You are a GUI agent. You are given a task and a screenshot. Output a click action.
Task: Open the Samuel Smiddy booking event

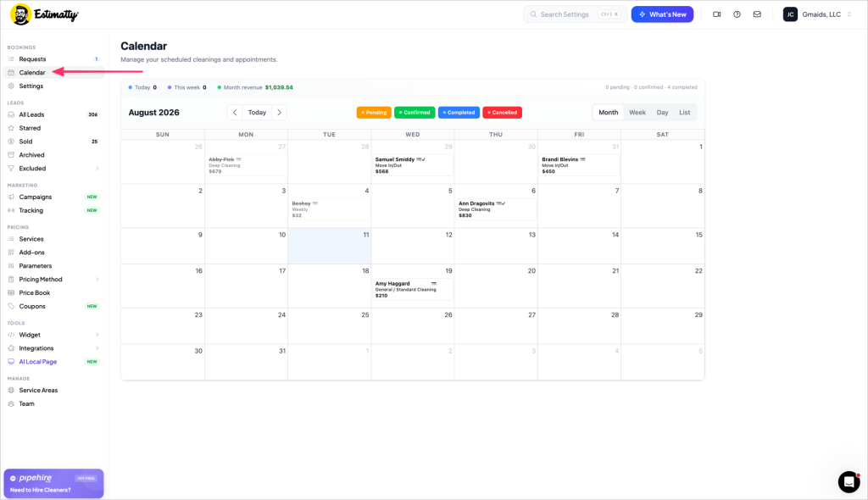413,165
